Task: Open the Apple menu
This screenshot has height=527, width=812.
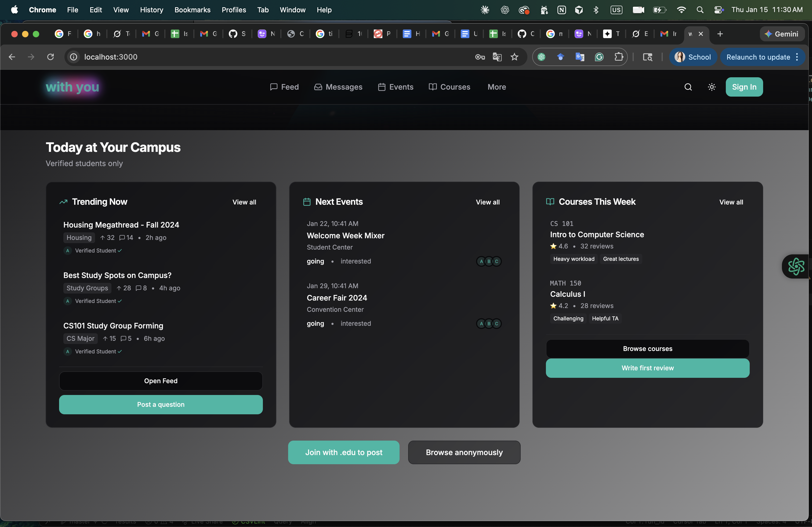Action: (14, 10)
